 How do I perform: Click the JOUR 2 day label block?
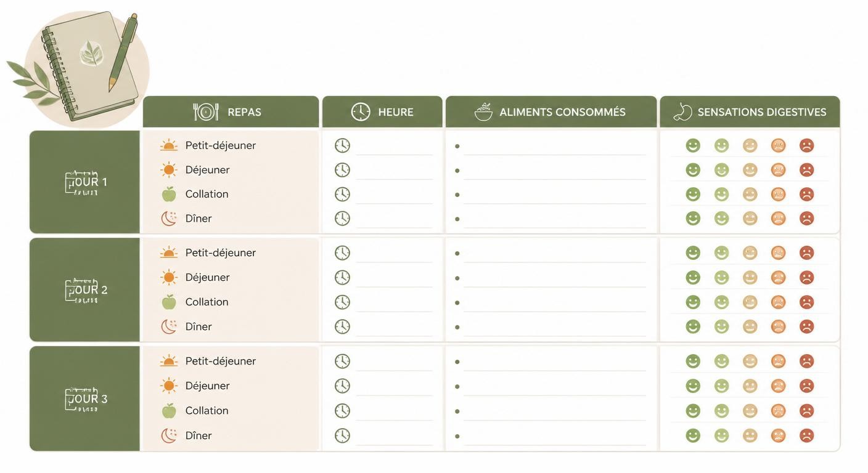pyautogui.click(x=85, y=290)
